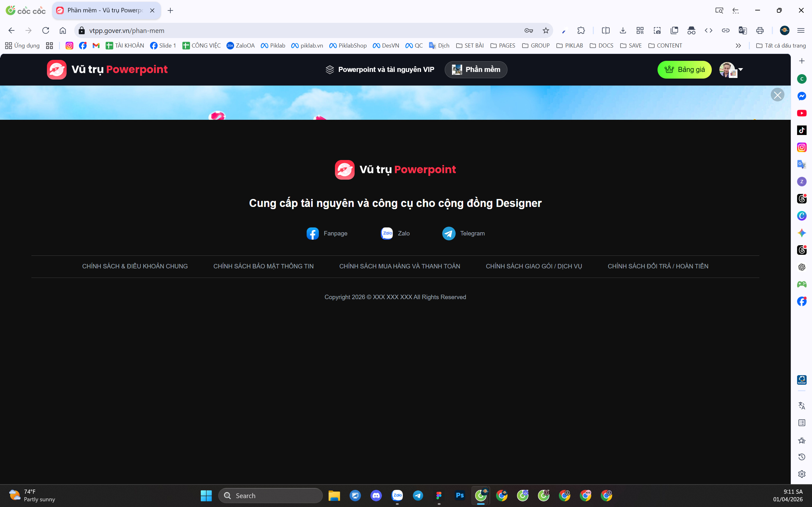
Task: Open the Phần mềm navigation tab
Action: pyautogui.click(x=476, y=70)
